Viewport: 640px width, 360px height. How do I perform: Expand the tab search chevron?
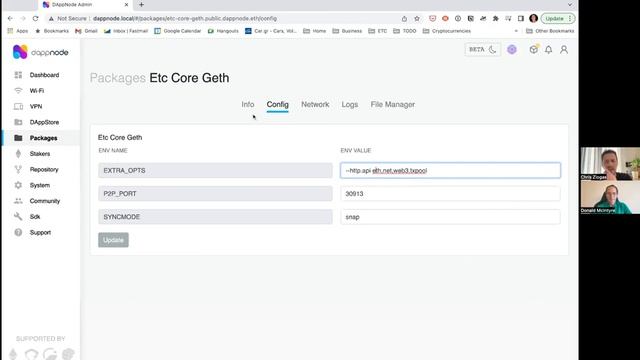(x=570, y=5)
